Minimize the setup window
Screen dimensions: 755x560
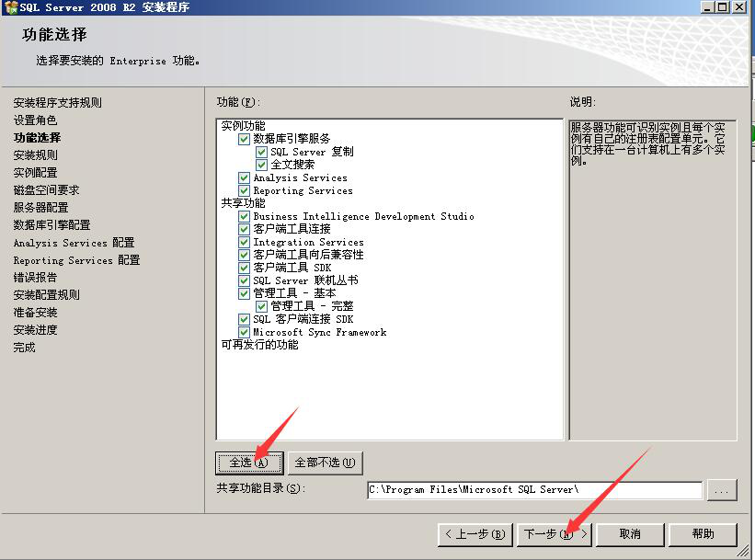(x=707, y=6)
